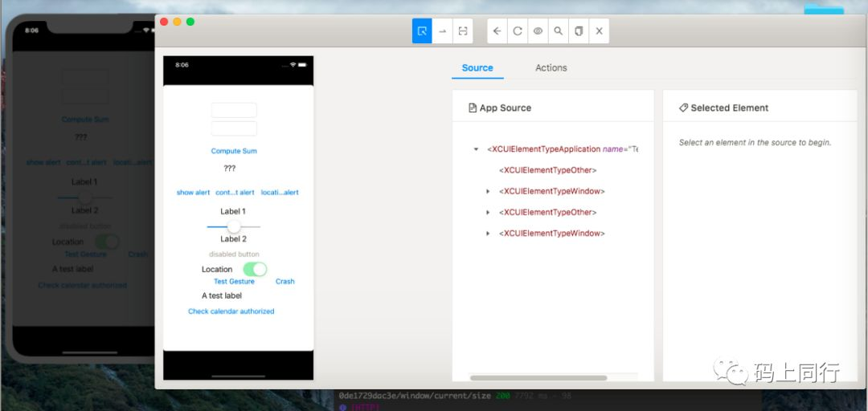Viewport: 868px width, 411px height.
Task: Expand the last XCUIElementTypeWindow node
Action: (x=488, y=234)
